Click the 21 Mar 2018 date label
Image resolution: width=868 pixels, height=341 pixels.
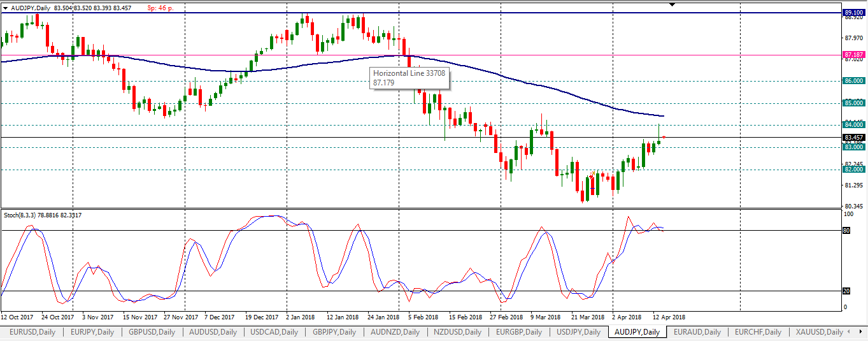coord(587,317)
